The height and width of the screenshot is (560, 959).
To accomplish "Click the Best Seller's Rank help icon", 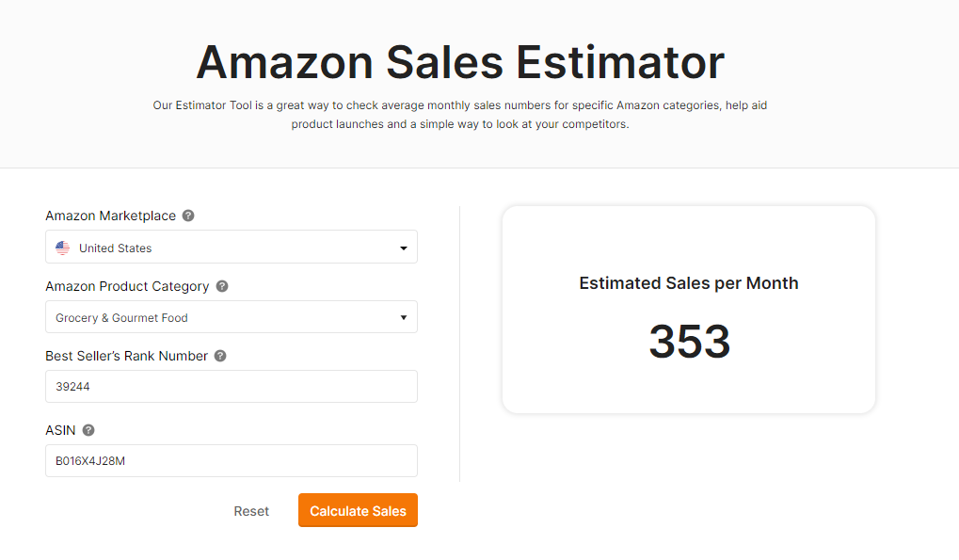I will 220,356.
